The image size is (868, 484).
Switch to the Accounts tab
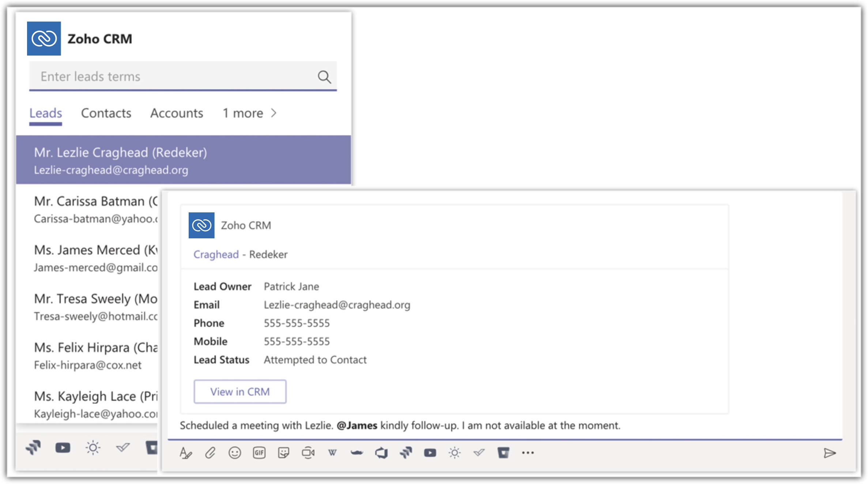click(177, 113)
